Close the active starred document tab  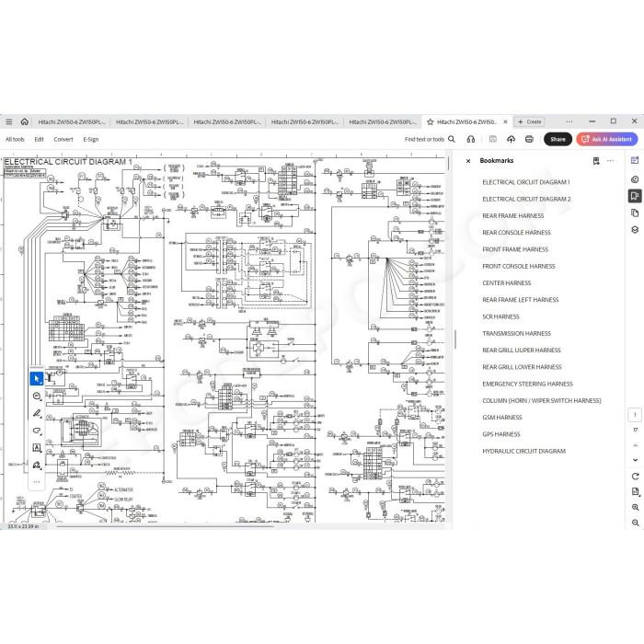[505, 122]
